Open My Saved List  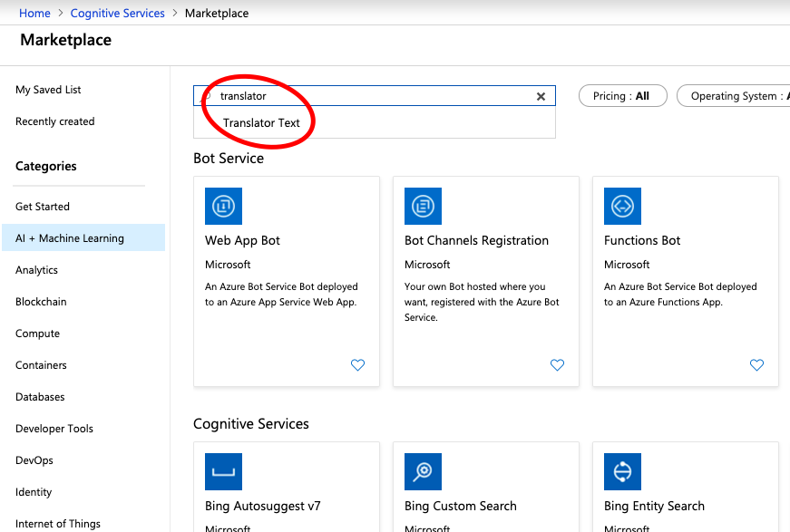click(x=48, y=90)
